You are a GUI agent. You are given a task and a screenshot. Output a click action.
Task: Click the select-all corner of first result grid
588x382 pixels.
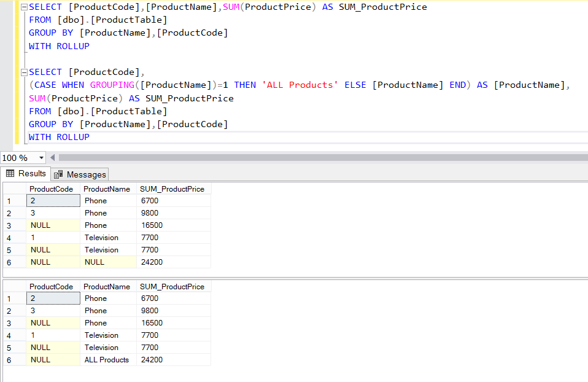[x=15, y=189]
